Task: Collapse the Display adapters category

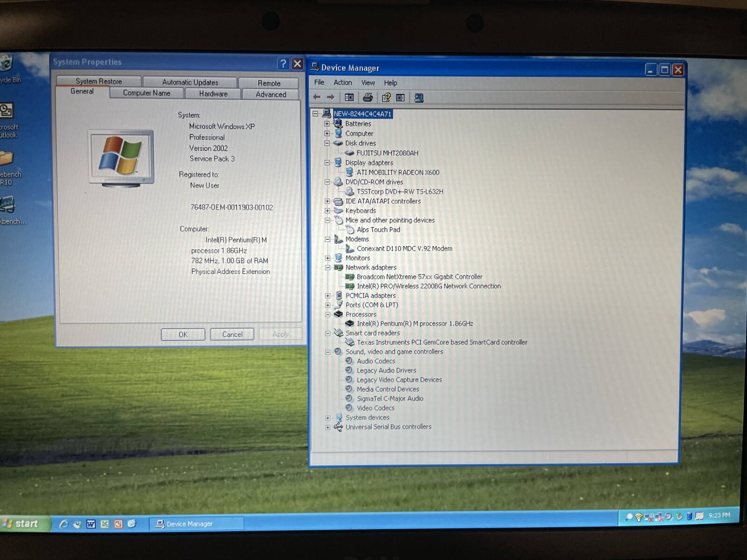Action: coord(327,163)
